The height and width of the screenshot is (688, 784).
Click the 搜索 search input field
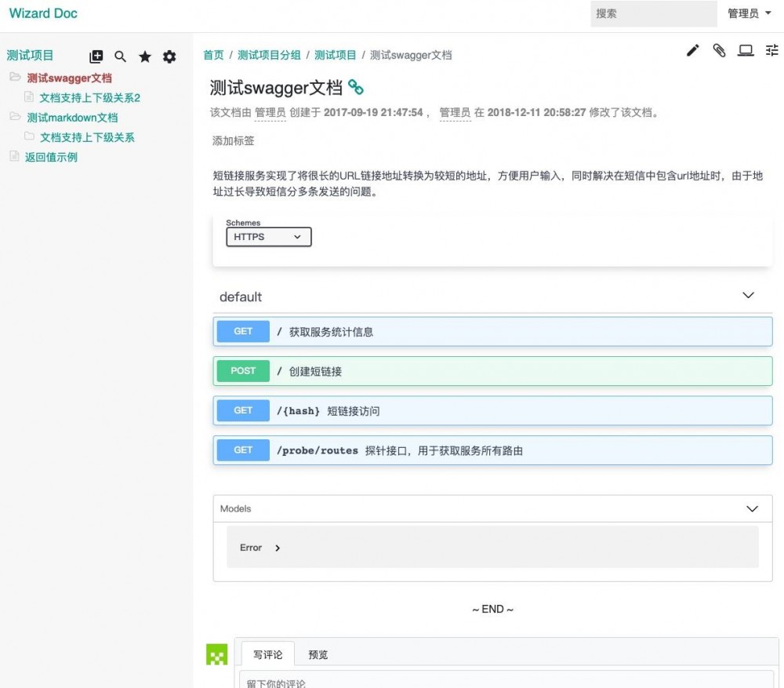click(x=654, y=13)
